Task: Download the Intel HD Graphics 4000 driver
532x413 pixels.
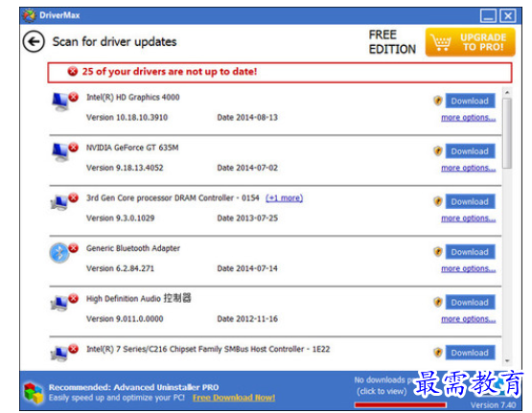Action: [470, 101]
